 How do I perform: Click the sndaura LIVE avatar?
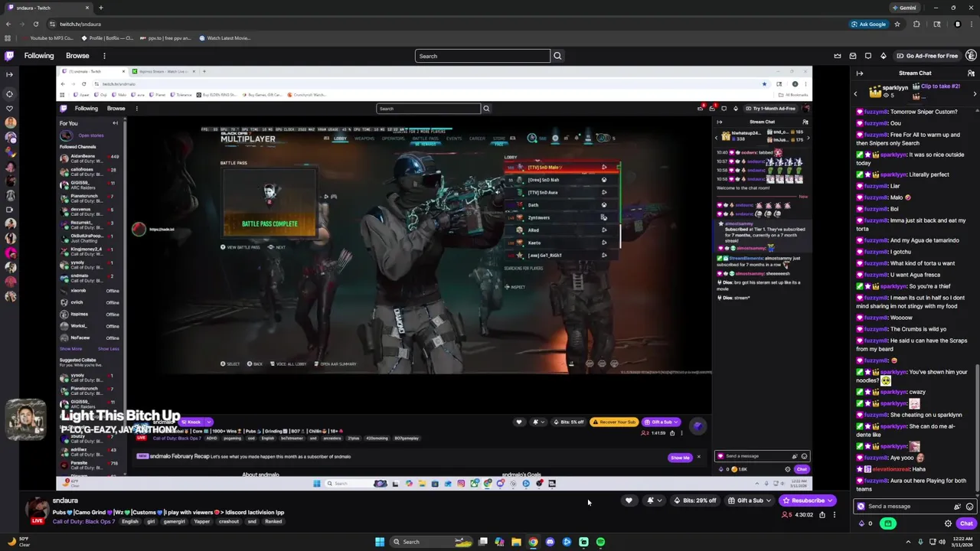coord(37,510)
